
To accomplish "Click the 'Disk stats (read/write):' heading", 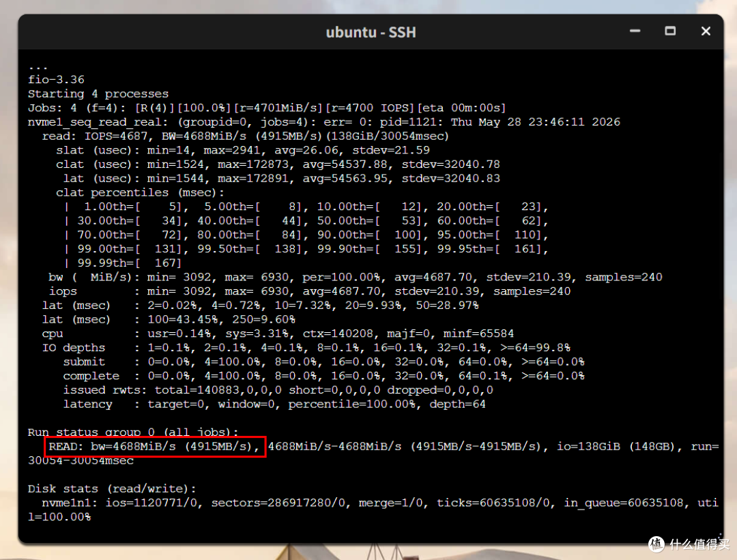I will tap(112, 488).
